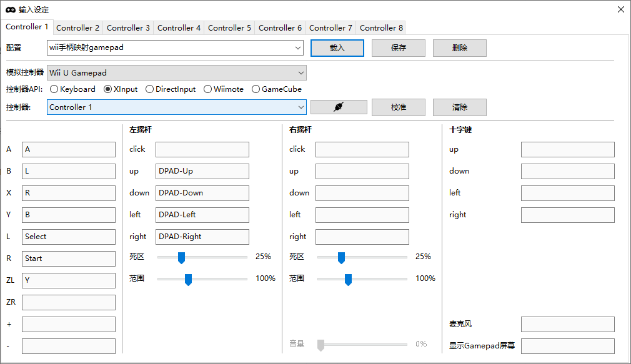Click the L mapping field showing Select
The height and width of the screenshot is (364, 631).
tap(69, 237)
